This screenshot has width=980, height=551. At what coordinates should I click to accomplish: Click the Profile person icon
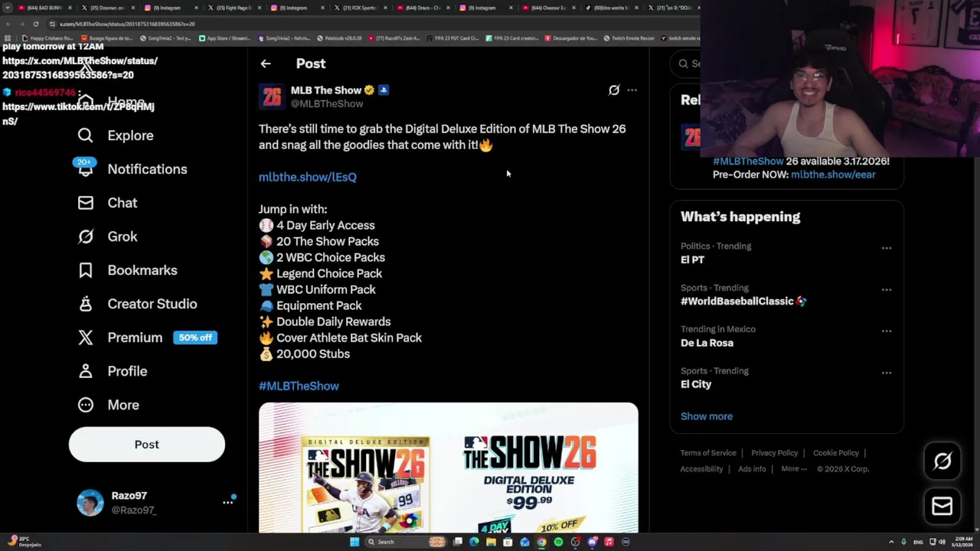[x=85, y=371]
